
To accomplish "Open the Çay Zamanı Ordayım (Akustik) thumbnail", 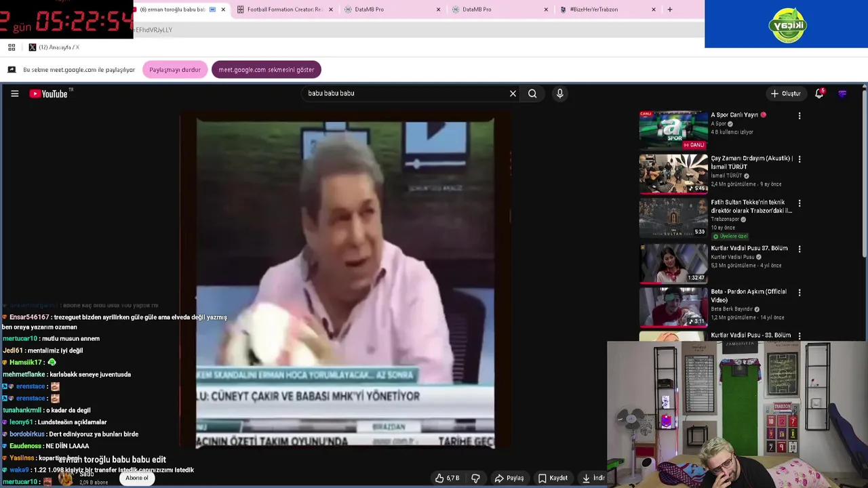I will point(673,174).
